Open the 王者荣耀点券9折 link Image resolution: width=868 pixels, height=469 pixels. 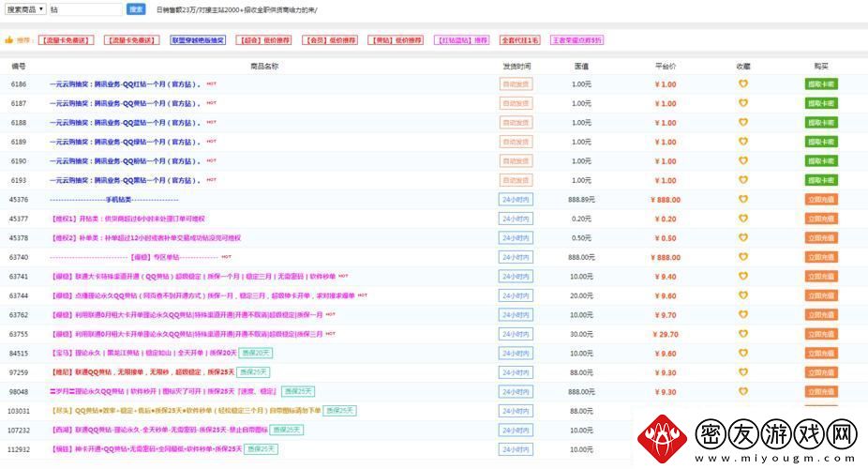[576, 40]
